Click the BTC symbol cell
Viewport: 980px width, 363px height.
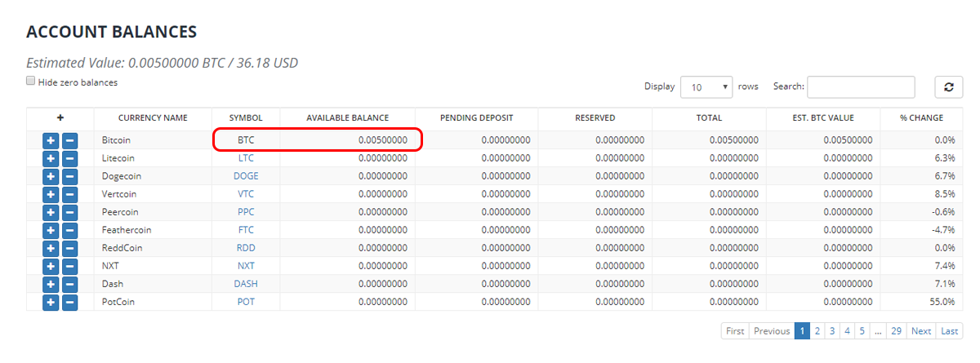click(x=246, y=140)
